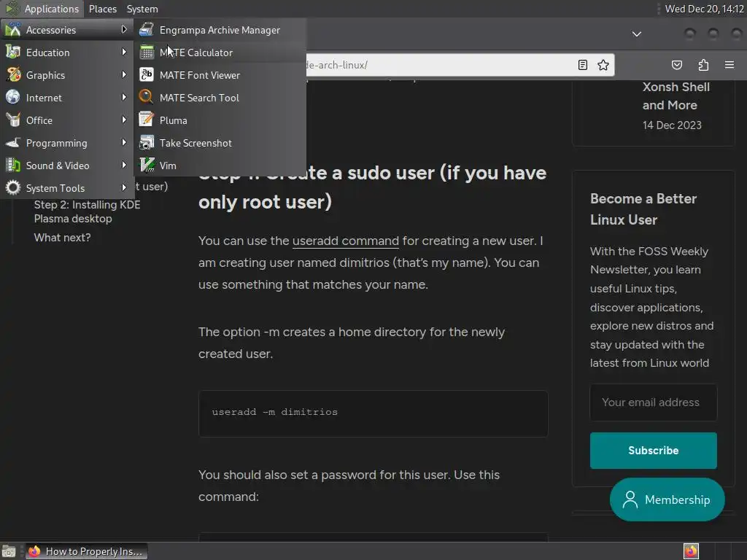Expand the Sound & Video submenu arrow
Viewport: 747px width, 560px height.
pos(124,165)
